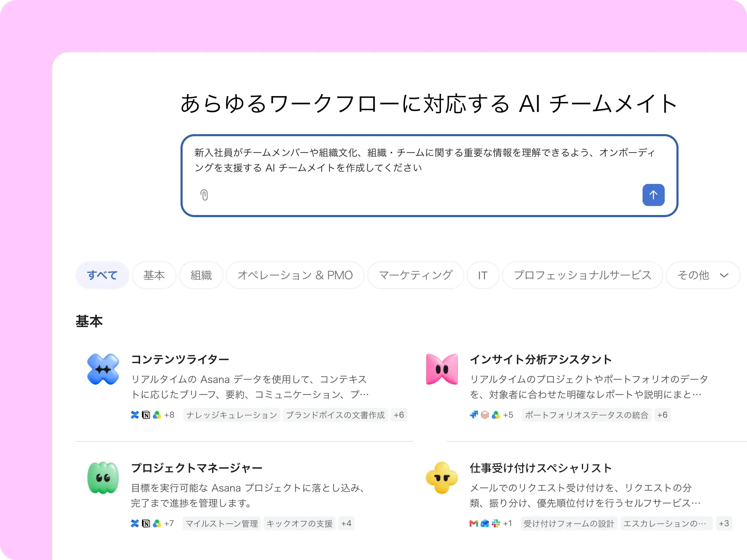This screenshot has height=560, width=747.
Task: Show +3 more tags for 仕事受け付けスペシャリスト
Action: [x=724, y=523]
